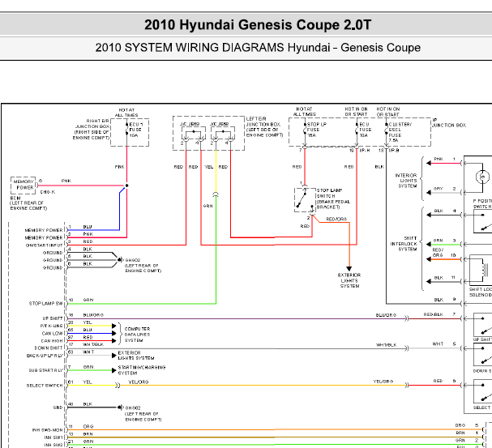This screenshot has height=448, width=492.
Task: Click the 'GRN' label on the green vertical wire
Action: point(207,206)
